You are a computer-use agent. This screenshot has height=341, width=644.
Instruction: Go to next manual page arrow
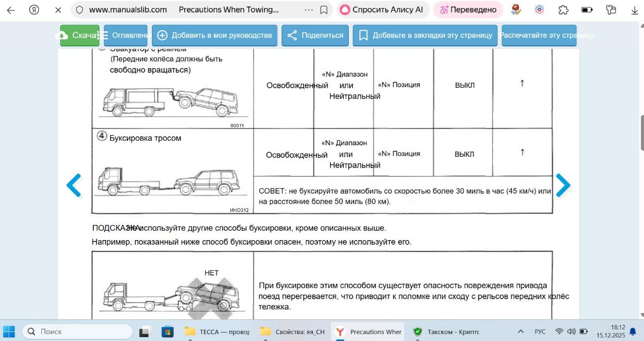[x=563, y=185]
